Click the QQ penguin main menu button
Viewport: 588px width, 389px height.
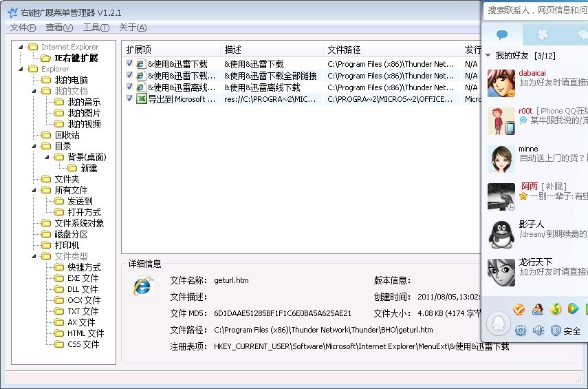[499, 324]
